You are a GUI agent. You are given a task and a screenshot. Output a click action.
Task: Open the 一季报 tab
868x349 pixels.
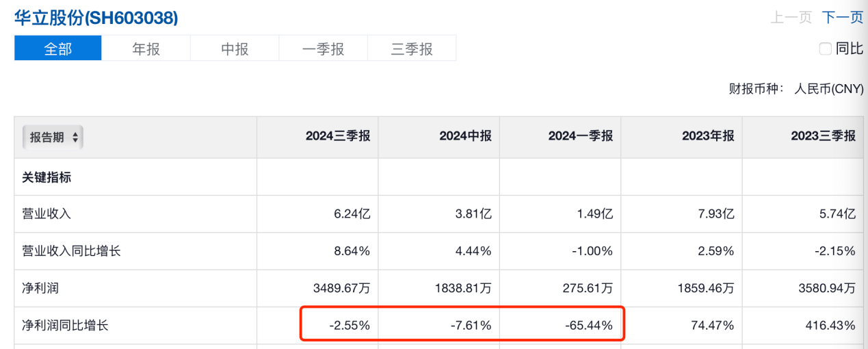323,49
